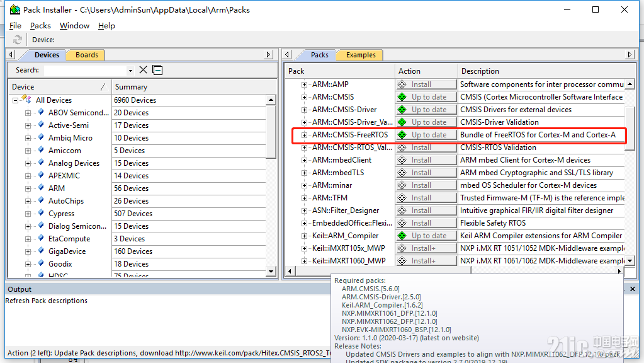Select the Devices tab
The width and height of the screenshot is (644, 363).
pyautogui.click(x=47, y=55)
